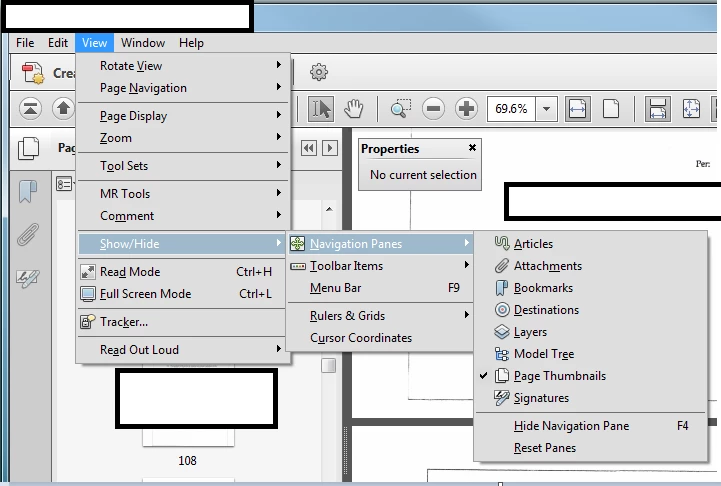Select the Show/Hide menu entry
This screenshot has height=486, width=721.
pyautogui.click(x=183, y=244)
